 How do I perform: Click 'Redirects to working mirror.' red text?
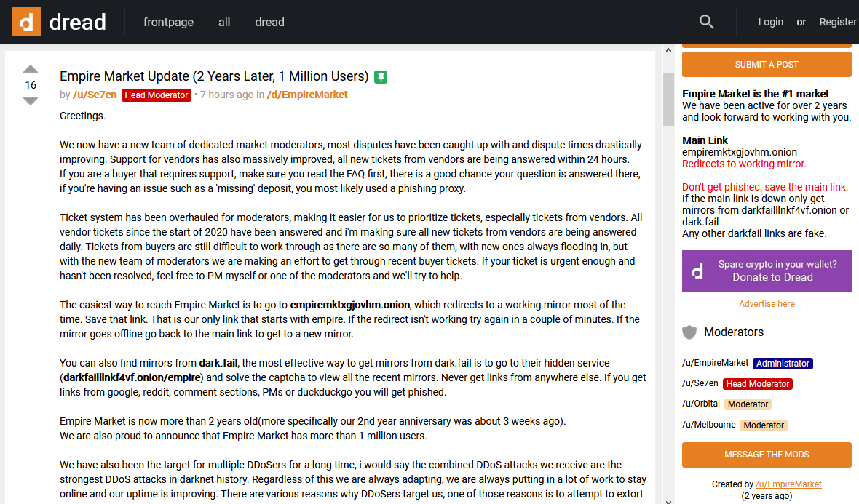click(x=744, y=164)
